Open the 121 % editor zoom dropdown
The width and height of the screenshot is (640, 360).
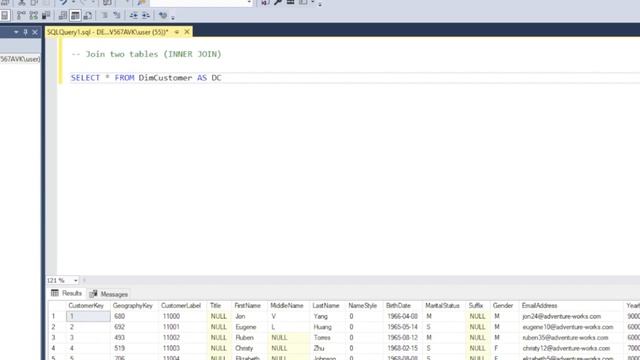(76, 280)
